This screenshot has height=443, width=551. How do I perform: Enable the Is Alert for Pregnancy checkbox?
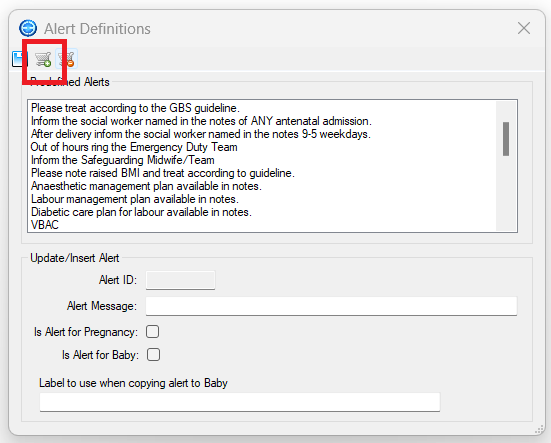153,332
